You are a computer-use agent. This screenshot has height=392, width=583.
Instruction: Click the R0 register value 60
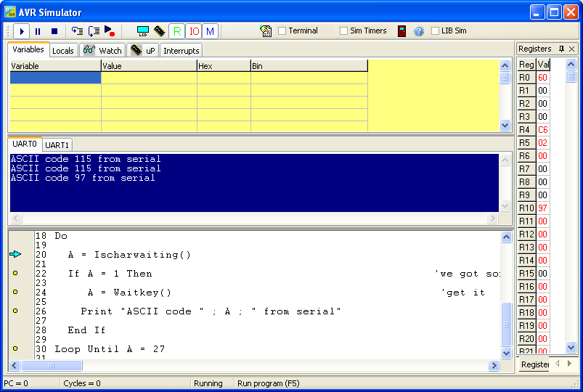tap(543, 78)
